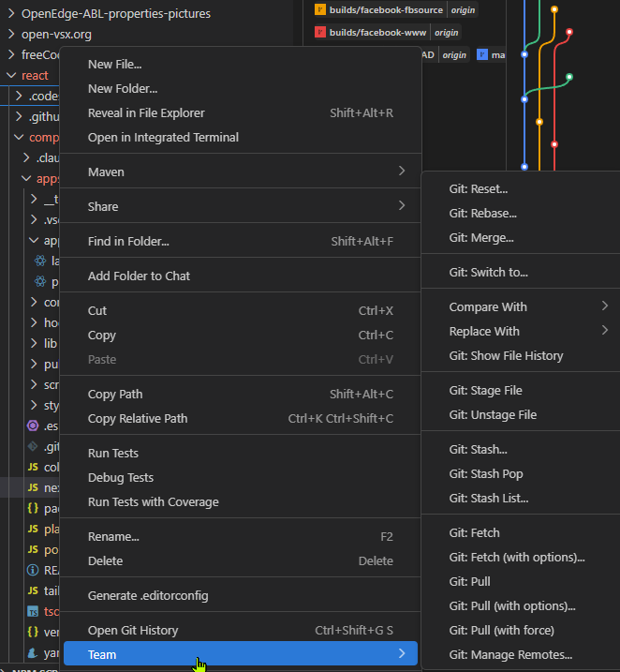Viewport: 620px width, 672px height.
Task: Choose Git: Unstage File
Action: pyautogui.click(x=523, y=415)
